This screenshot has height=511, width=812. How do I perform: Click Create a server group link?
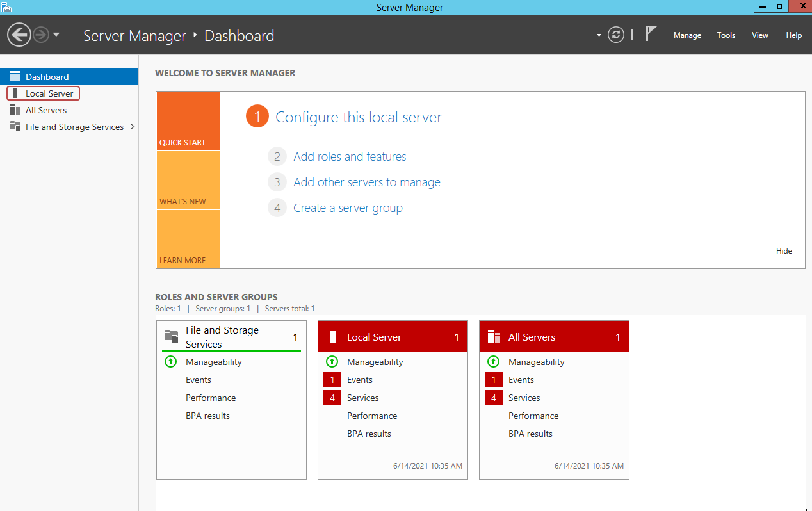coord(348,207)
